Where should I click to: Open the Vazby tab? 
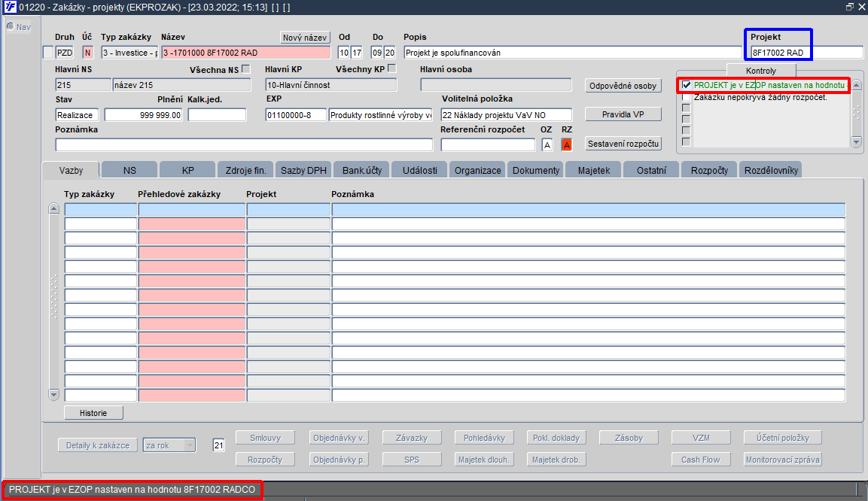71,170
